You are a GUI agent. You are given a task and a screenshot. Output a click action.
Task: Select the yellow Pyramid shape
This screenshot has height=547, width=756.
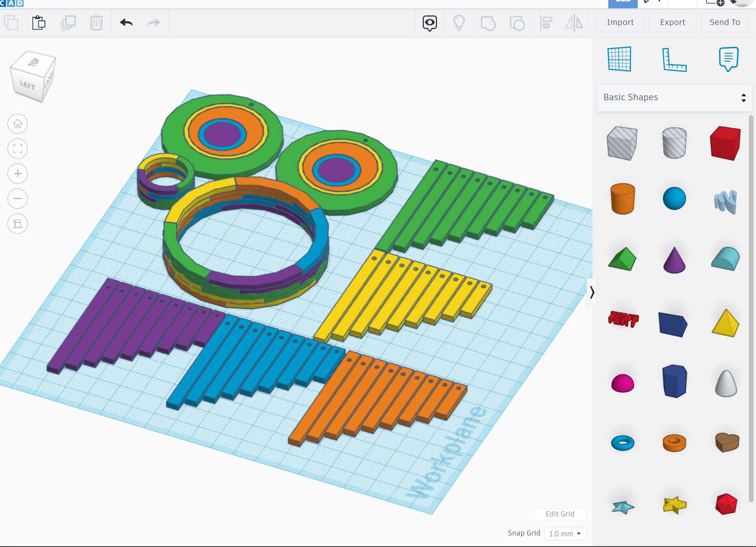726,323
